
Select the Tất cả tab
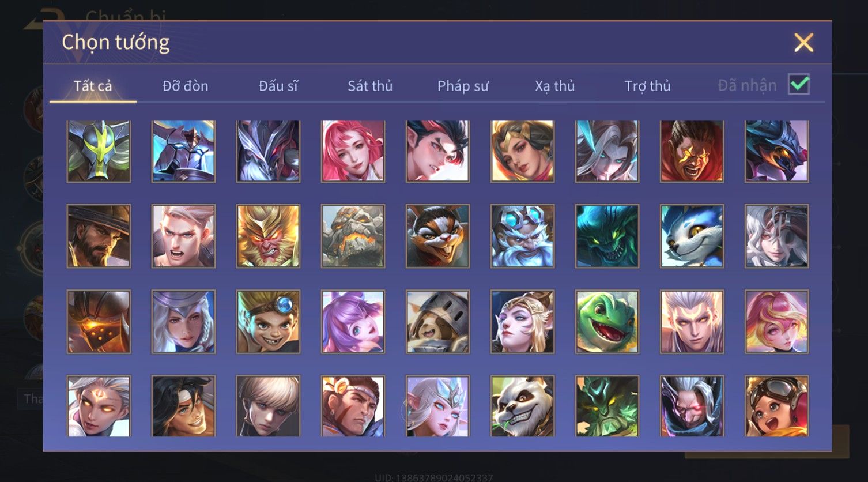(93, 86)
